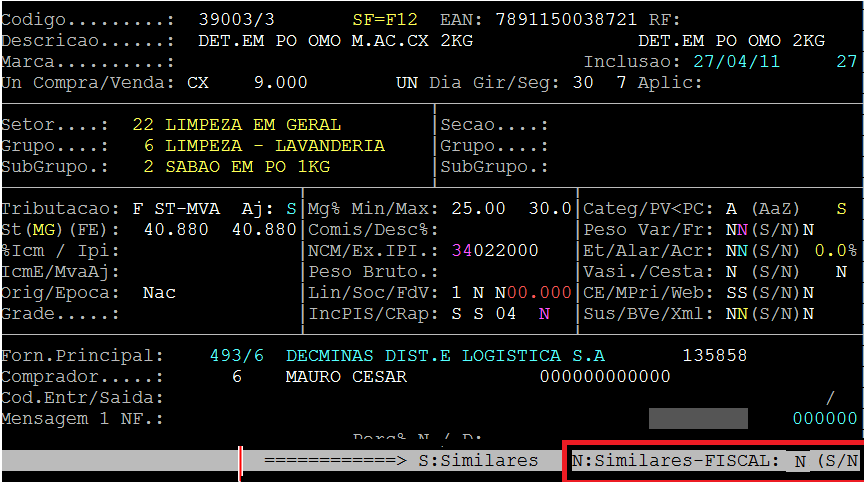Viewport: 865px width, 483px height.
Task: Click the Comprador name MAURO CESAR
Action: [345, 376]
